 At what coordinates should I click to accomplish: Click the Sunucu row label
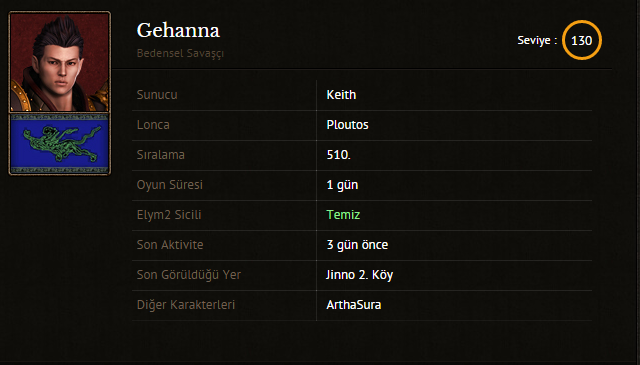coord(157,95)
